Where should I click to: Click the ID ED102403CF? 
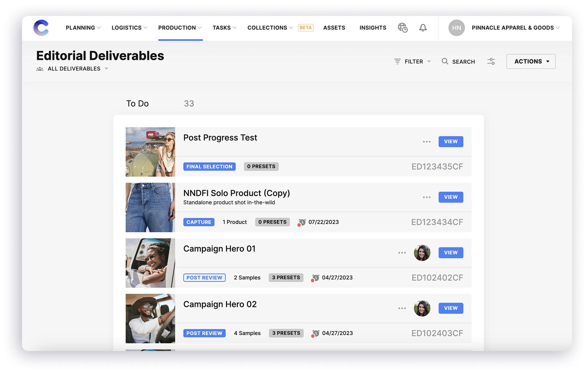(x=437, y=333)
